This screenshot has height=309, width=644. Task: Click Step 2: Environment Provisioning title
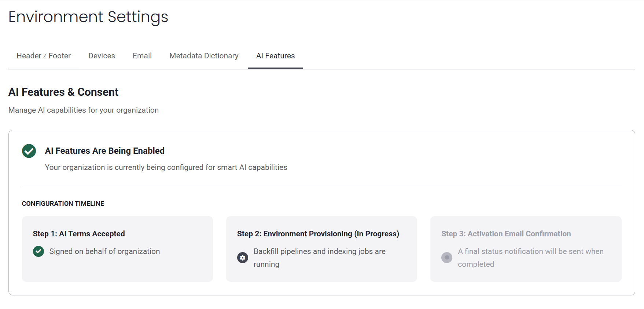coord(318,234)
